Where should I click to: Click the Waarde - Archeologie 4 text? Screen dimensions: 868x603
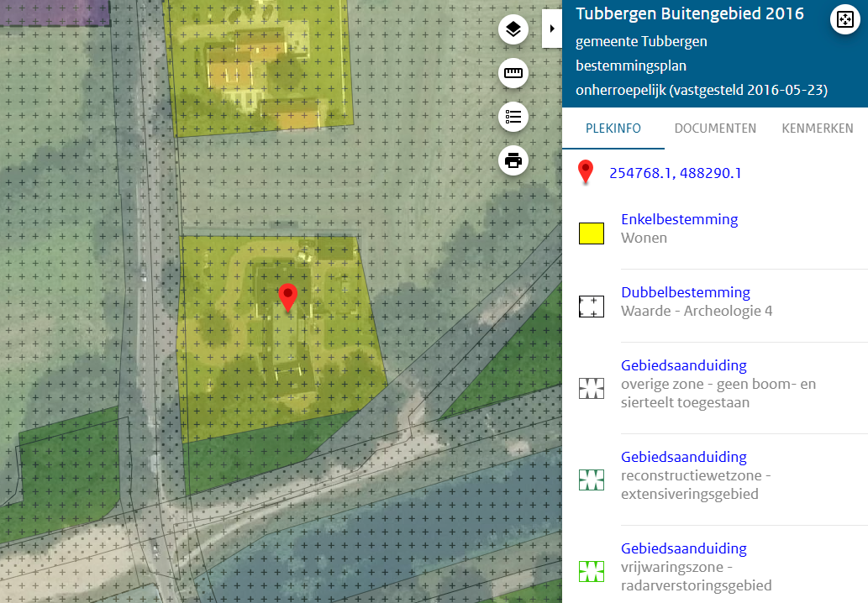[x=697, y=311]
